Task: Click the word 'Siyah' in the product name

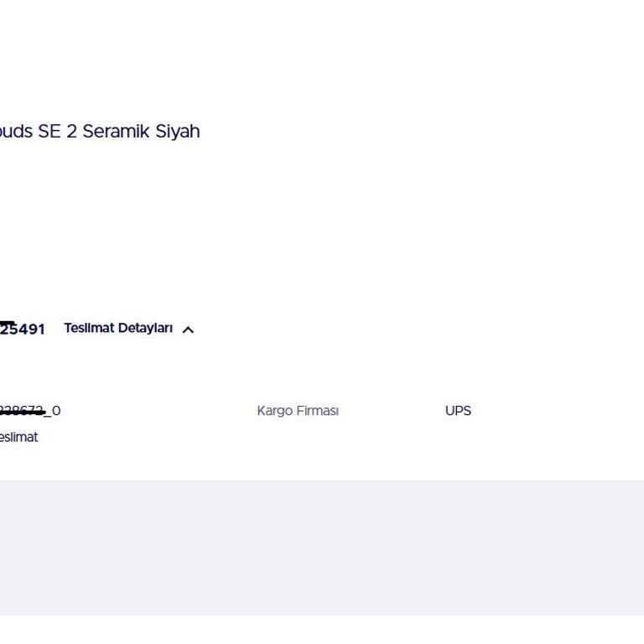Action: 178,132
